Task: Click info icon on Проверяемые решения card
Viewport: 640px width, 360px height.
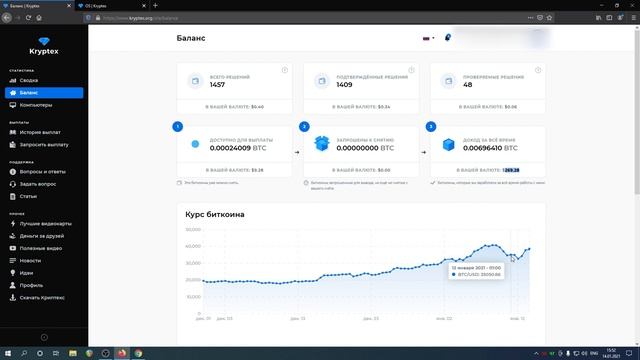Action: pos(538,70)
